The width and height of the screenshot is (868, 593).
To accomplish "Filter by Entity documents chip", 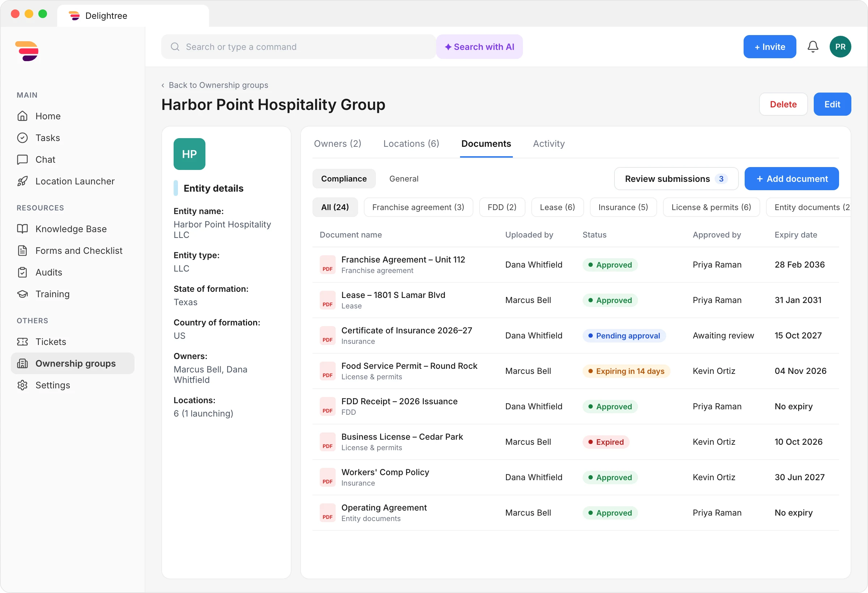I will click(x=809, y=207).
